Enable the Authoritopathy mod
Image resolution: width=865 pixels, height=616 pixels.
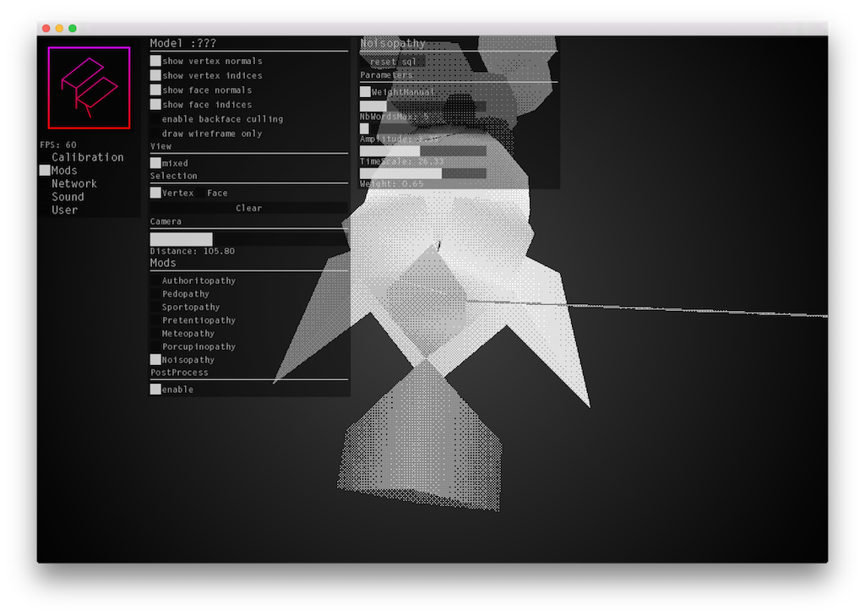click(155, 280)
